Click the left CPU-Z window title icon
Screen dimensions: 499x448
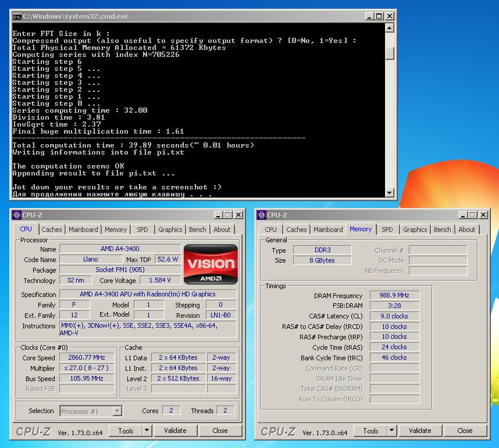[16, 215]
